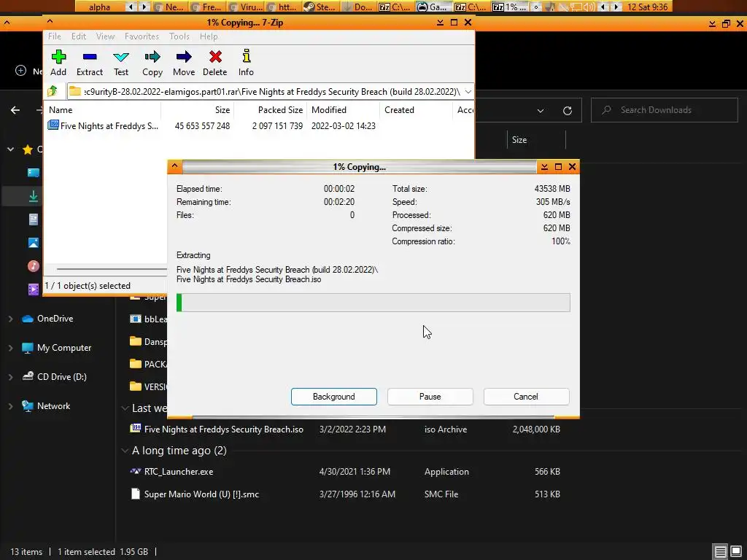747x560 pixels.
Task: Click the taskbar clock 12 Sat 9:36
Action: point(648,7)
